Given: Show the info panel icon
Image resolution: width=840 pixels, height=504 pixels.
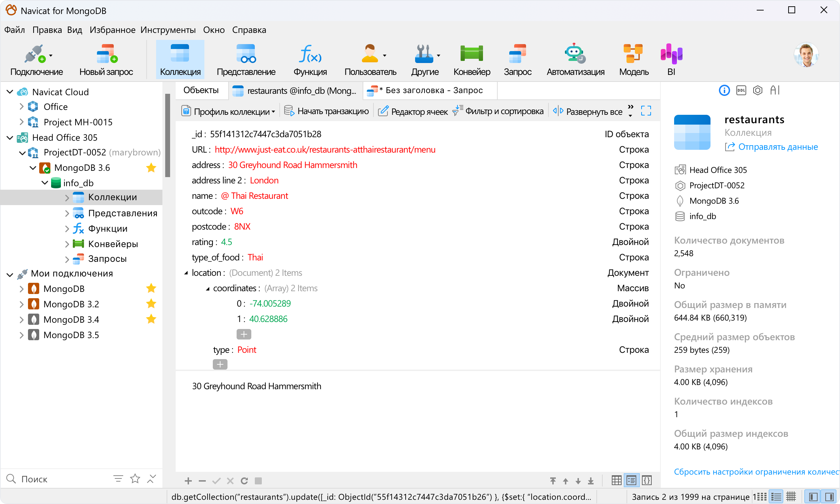Looking at the screenshot, I should pos(724,91).
